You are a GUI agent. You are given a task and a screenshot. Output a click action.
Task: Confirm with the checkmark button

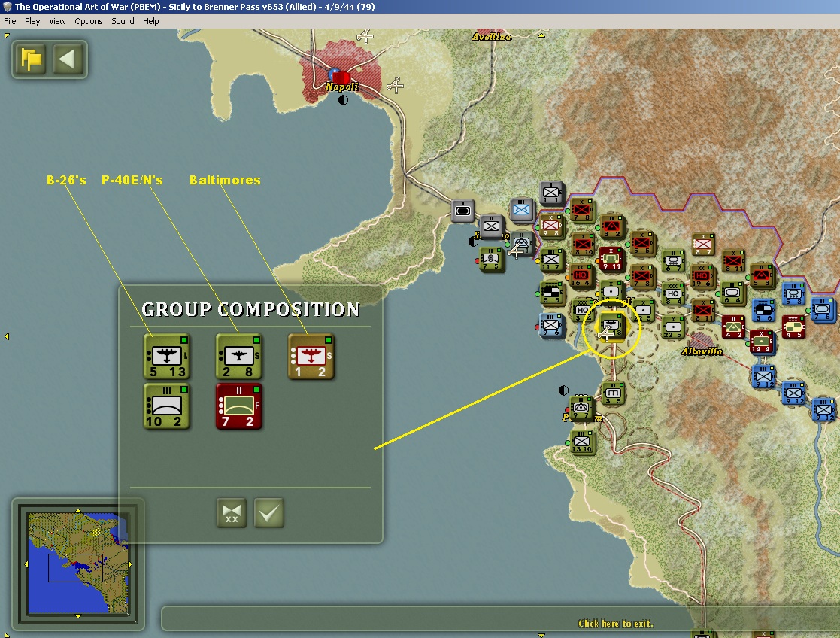(268, 513)
